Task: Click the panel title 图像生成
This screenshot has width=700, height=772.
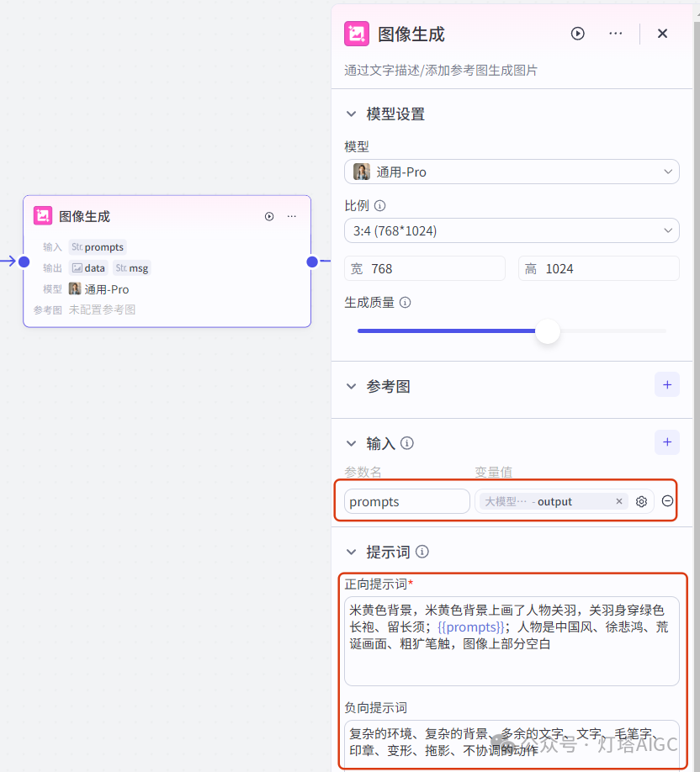Action: click(x=411, y=34)
